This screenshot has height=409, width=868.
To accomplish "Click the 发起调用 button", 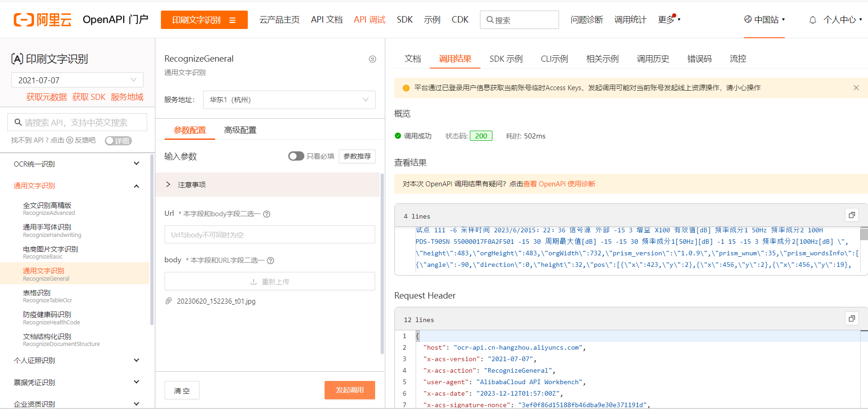I will (350, 390).
